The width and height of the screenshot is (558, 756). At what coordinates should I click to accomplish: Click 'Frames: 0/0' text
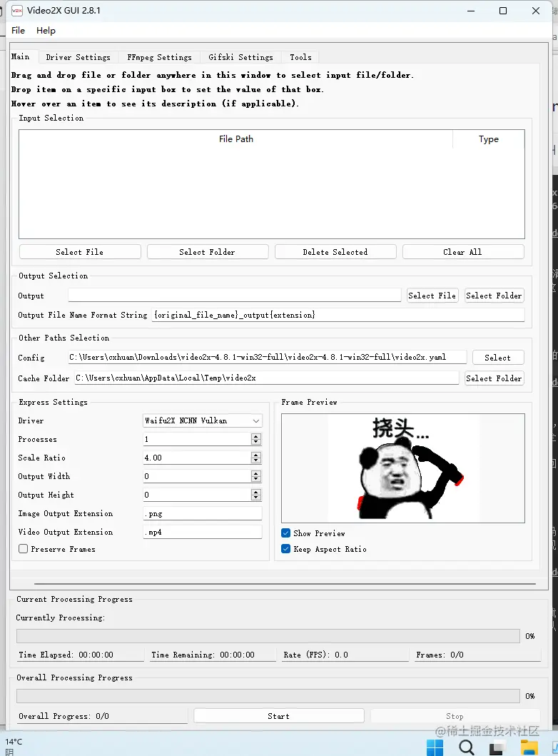440,655
